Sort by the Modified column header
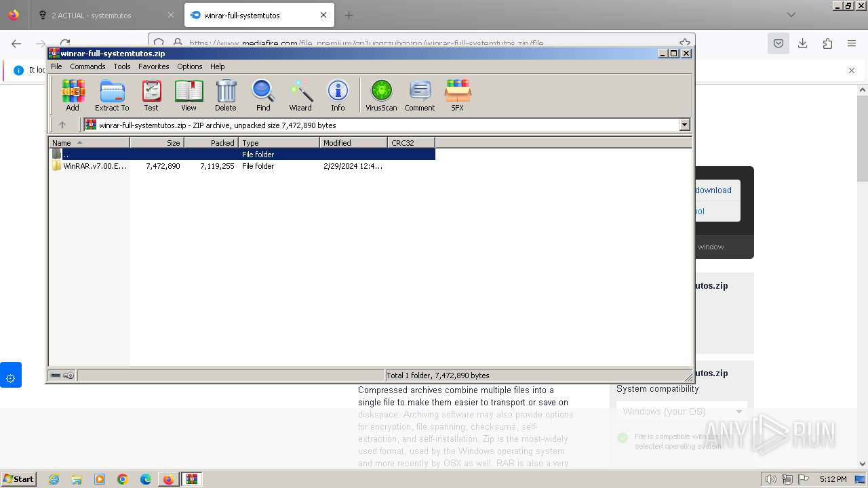Image resolution: width=868 pixels, height=488 pixels. [353, 142]
